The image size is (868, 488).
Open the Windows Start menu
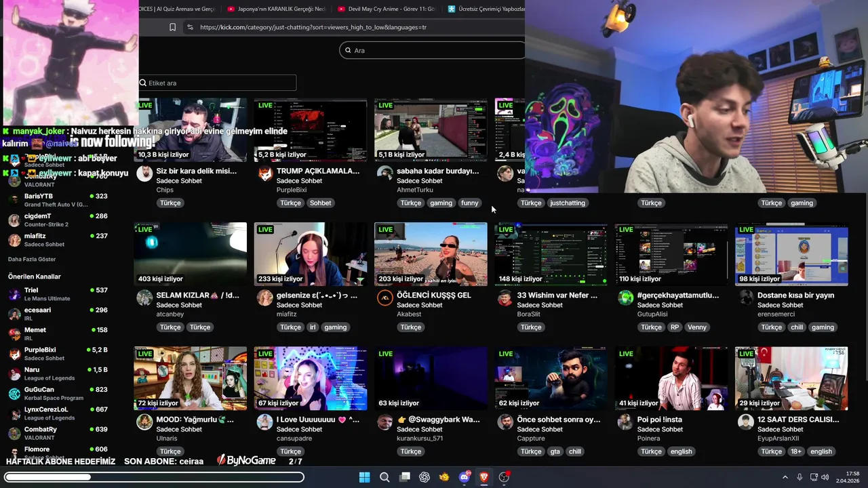point(364,477)
